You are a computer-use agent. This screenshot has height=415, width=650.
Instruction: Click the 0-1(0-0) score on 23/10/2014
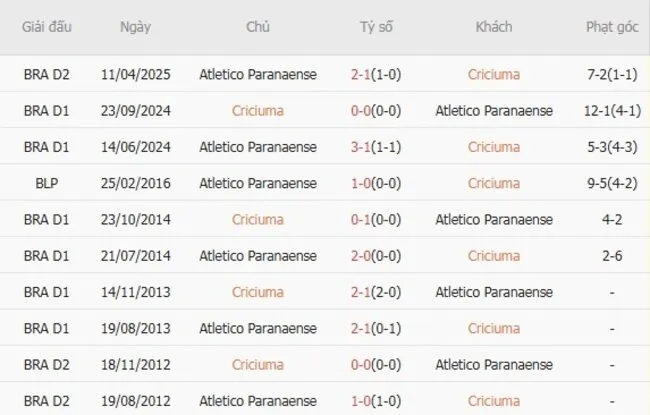pos(377,219)
